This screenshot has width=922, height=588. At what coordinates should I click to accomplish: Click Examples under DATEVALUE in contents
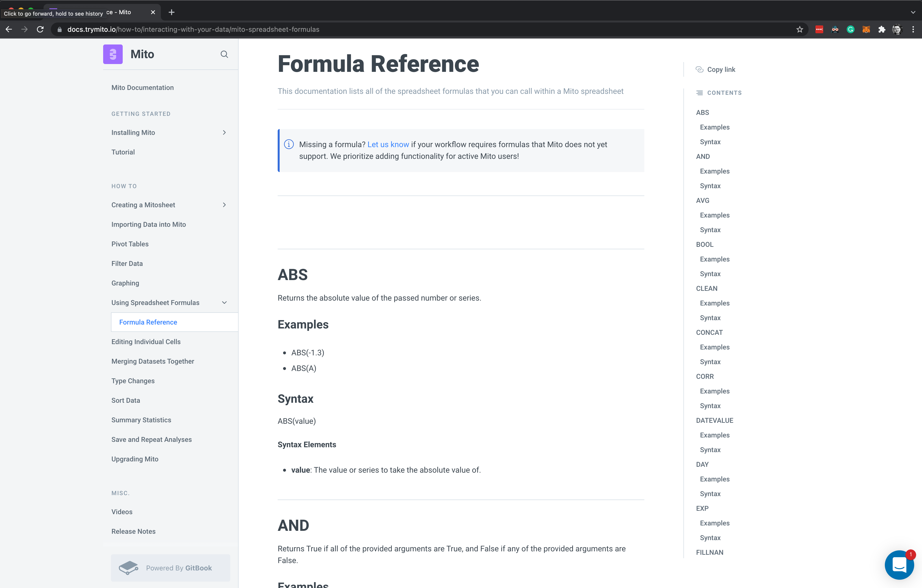click(714, 435)
